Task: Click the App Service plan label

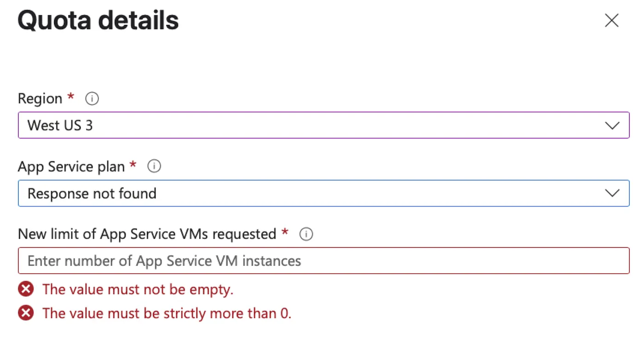Action: click(71, 166)
